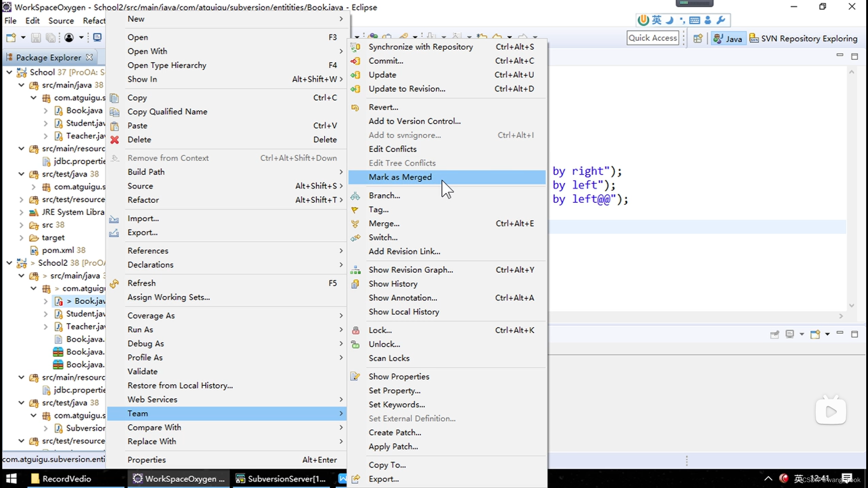Image resolution: width=868 pixels, height=488 pixels.
Task: Click the Import icon in context menu
Action: (x=114, y=219)
